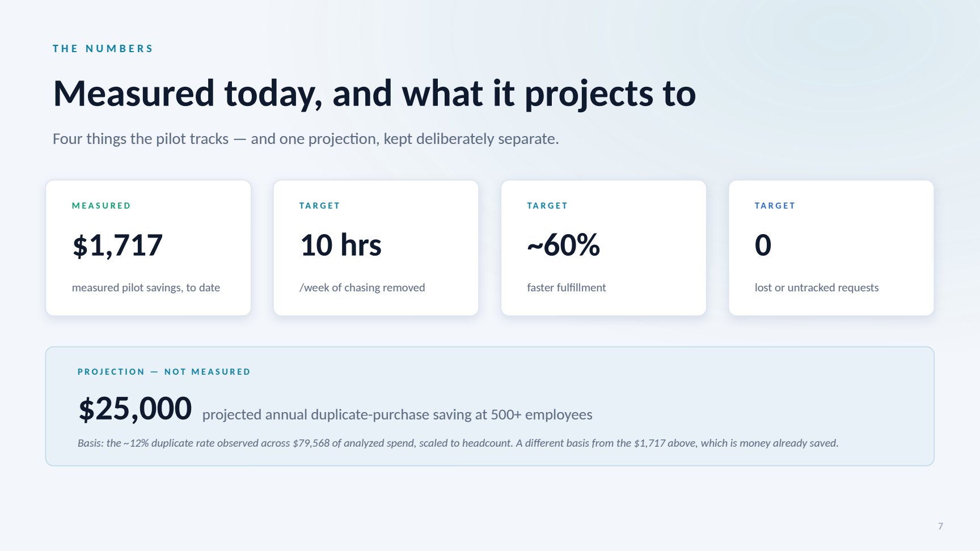This screenshot has width=980, height=551.
Task: Select the $1,717 value
Action: 117,245
